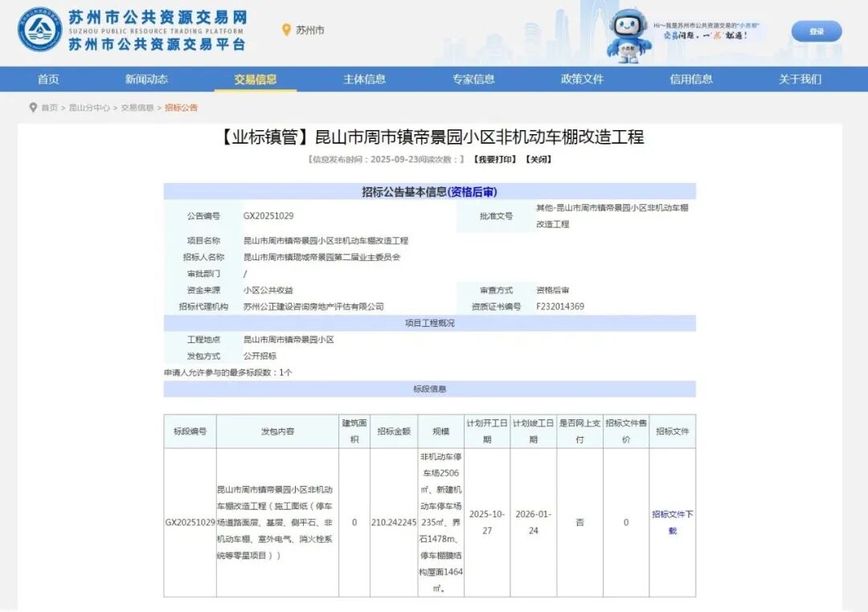Image resolution: width=868 pixels, height=612 pixels.
Task: Click the project location 昆山市周市镇帝景园小区
Action: point(289,339)
